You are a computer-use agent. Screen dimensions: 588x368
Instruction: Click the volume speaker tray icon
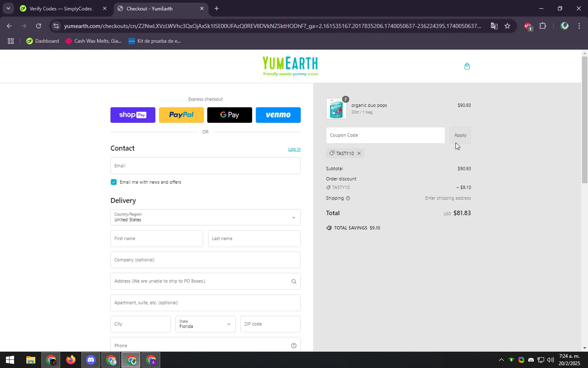550,360
